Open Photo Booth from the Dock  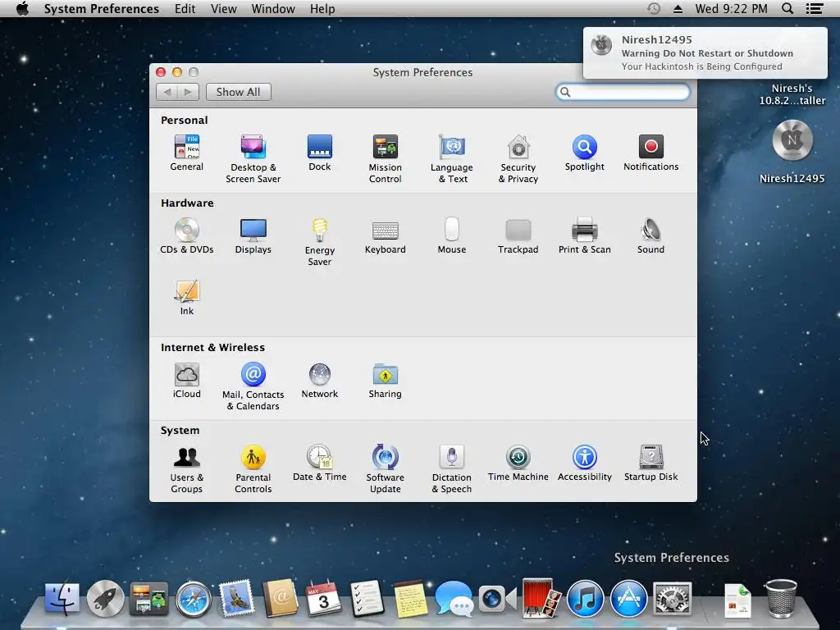tap(541, 598)
